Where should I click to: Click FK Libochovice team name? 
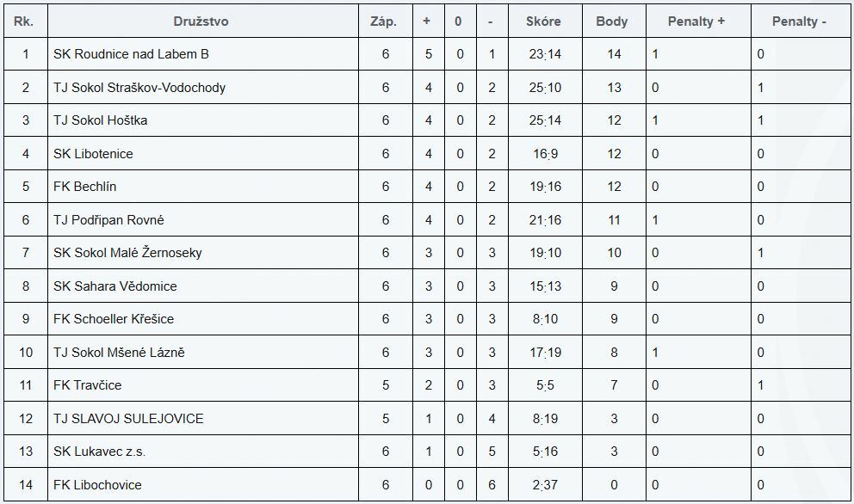[97, 485]
